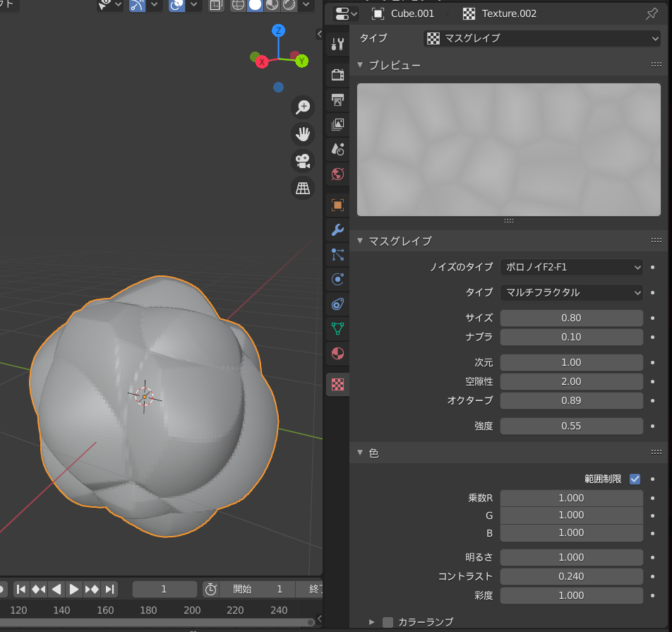
Task: Open the Physics properties tab
Action: (337, 280)
